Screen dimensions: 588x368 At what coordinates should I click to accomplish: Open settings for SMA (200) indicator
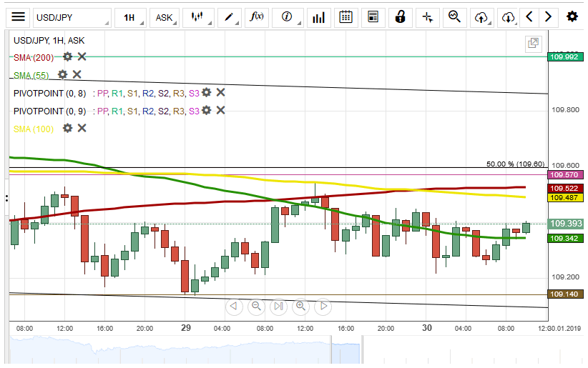[x=67, y=56]
